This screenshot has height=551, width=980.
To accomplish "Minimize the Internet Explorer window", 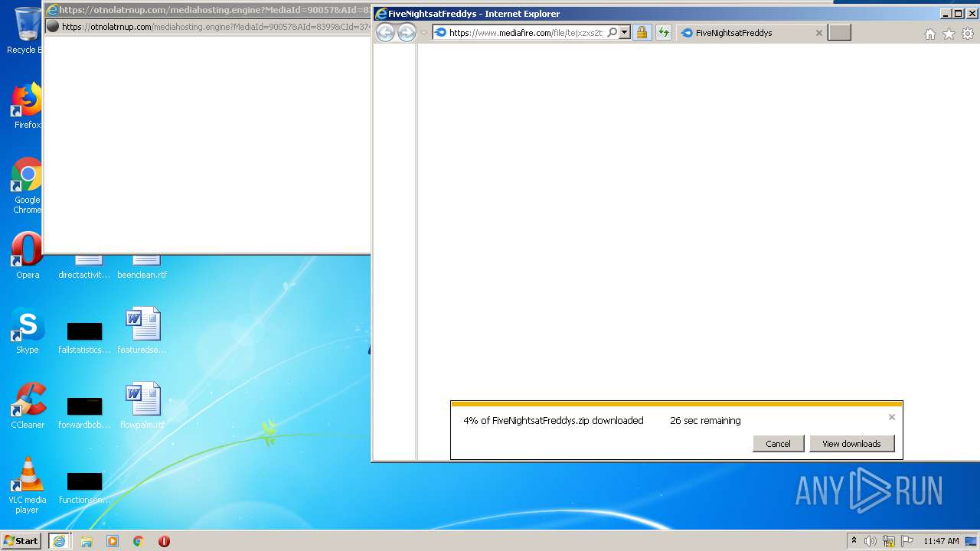I will (x=945, y=13).
